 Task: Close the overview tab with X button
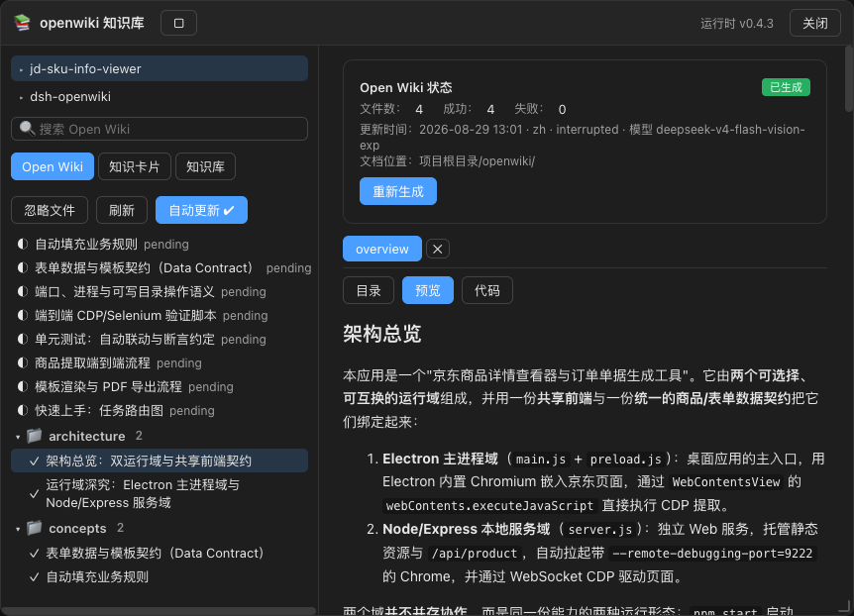437,249
